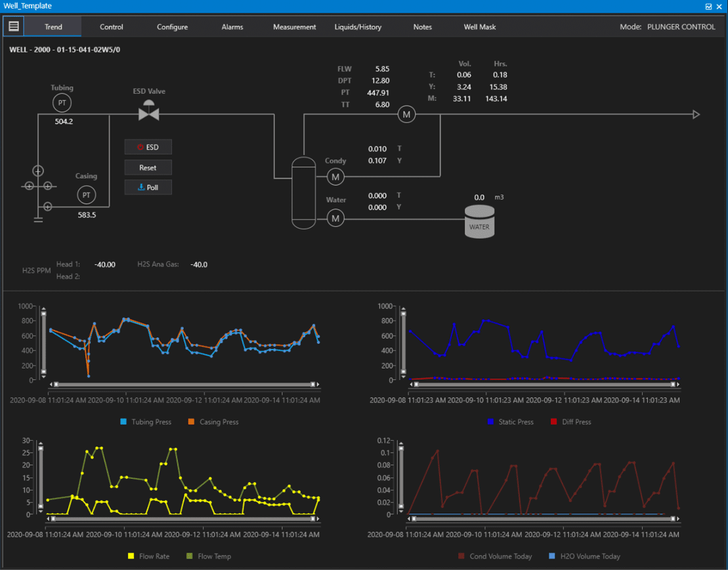Image resolution: width=728 pixels, height=570 pixels.
Task: Select the Tubing PT pressure transmitter
Action: click(x=62, y=102)
